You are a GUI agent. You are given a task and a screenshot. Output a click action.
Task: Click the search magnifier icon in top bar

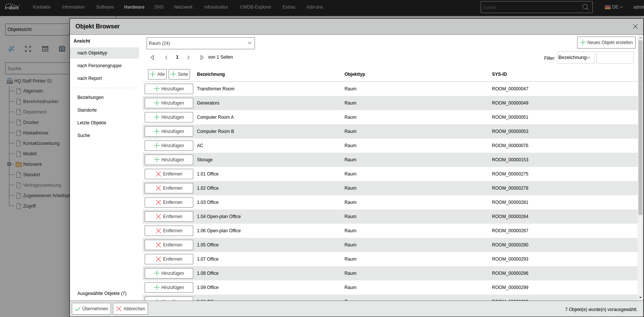coord(585,7)
